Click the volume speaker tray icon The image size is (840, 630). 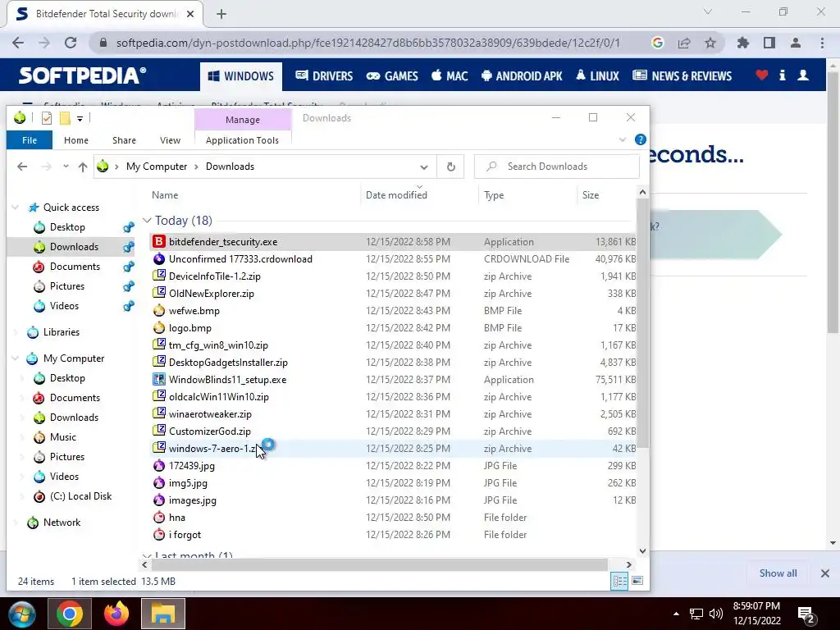click(715, 614)
